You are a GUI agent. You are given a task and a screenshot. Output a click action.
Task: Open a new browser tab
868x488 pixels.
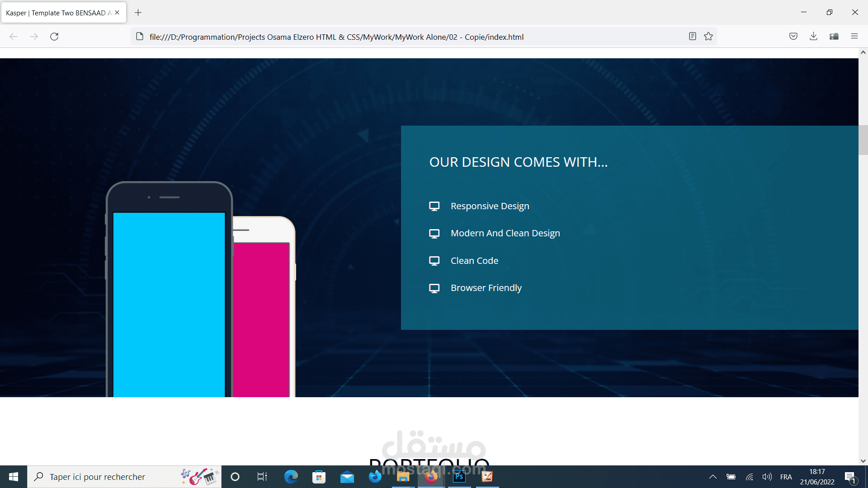coord(138,13)
